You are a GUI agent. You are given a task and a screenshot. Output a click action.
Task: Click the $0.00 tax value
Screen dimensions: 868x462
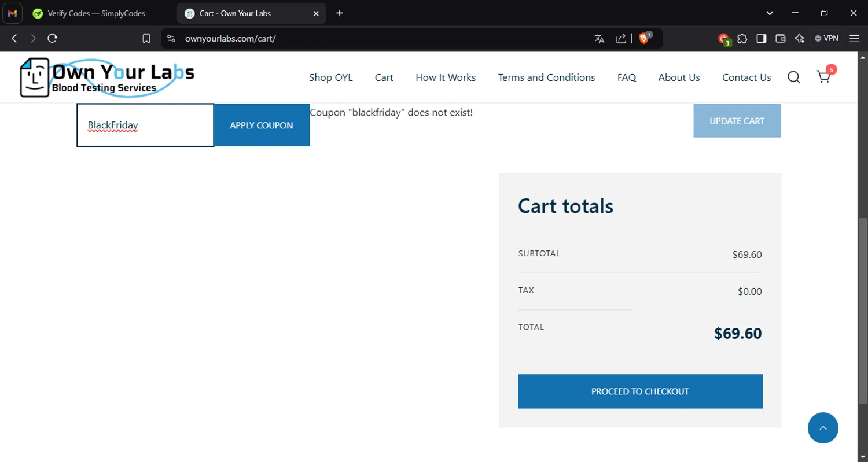click(x=750, y=291)
